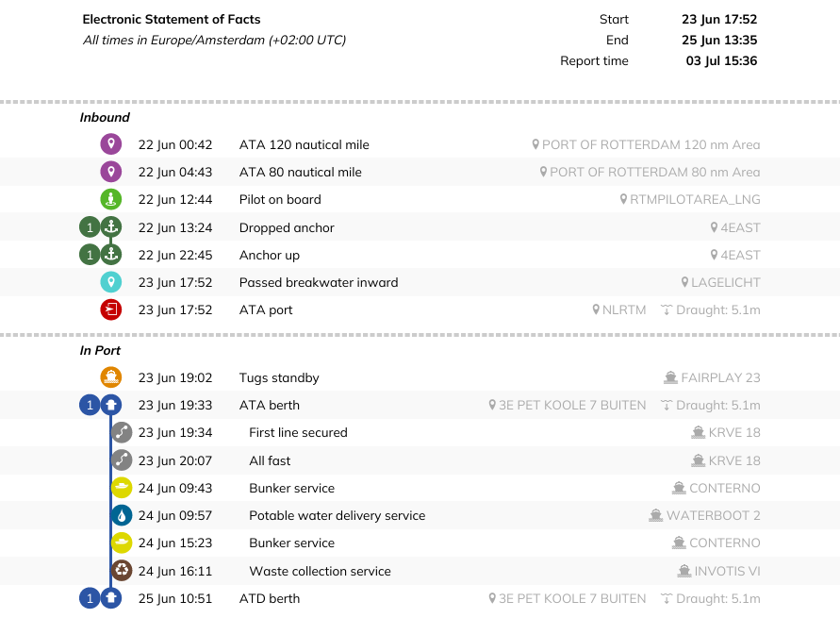Click the yellow 09:43 Bunker service icon
The image size is (840, 618).
122,488
